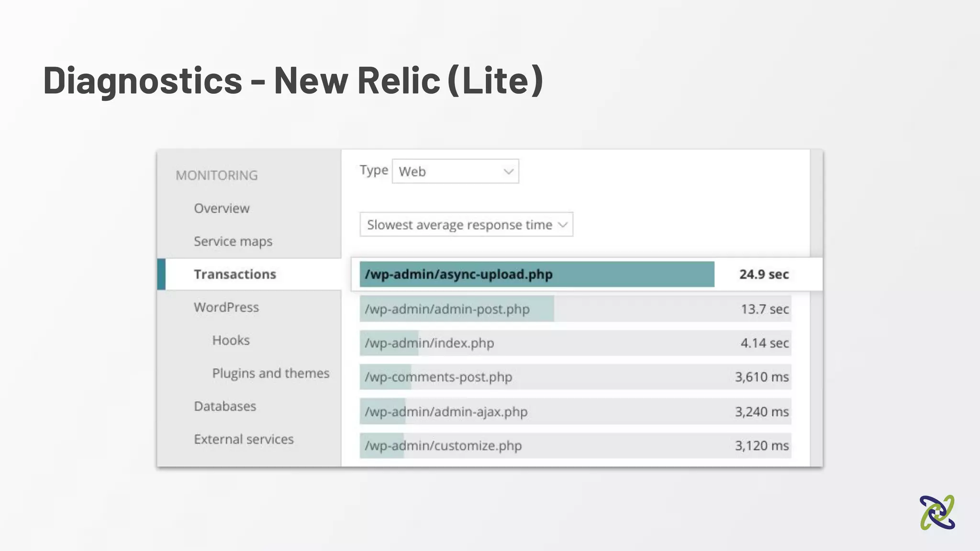Go to Databases in sidebar

pyautogui.click(x=225, y=406)
